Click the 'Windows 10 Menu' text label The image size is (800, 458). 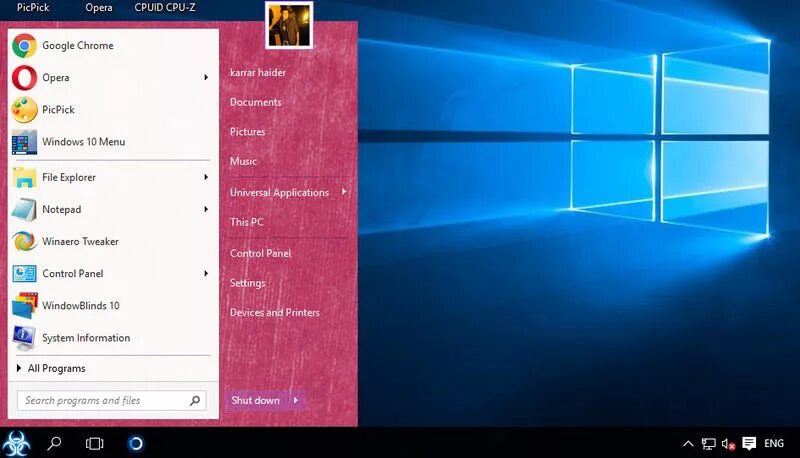click(x=84, y=142)
